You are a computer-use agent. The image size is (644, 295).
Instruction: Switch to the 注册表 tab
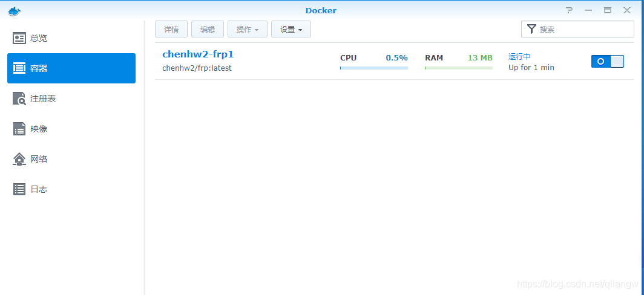tap(71, 99)
